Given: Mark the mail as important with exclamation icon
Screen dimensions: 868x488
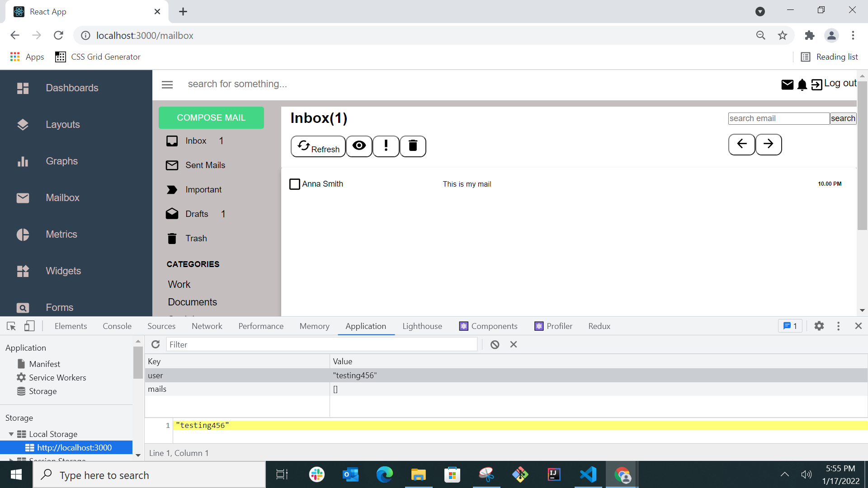Looking at the screenshot, I should point(386,146).
